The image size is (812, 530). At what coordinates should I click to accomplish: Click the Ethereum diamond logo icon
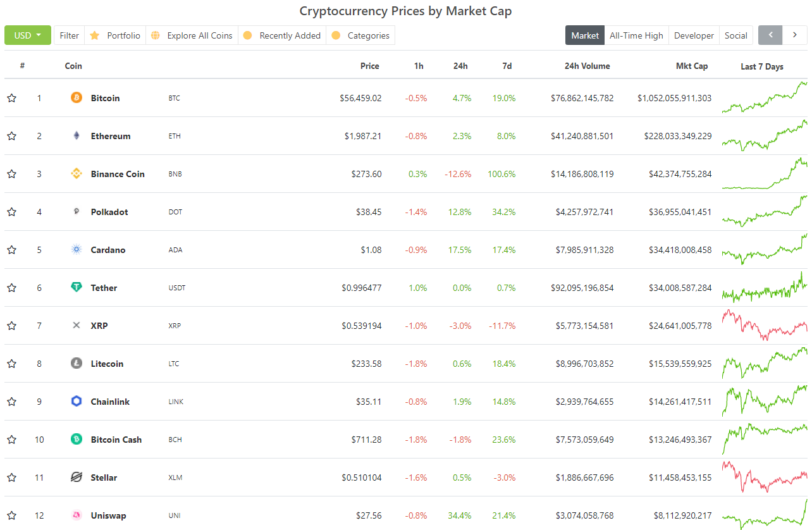coord(77,136)
